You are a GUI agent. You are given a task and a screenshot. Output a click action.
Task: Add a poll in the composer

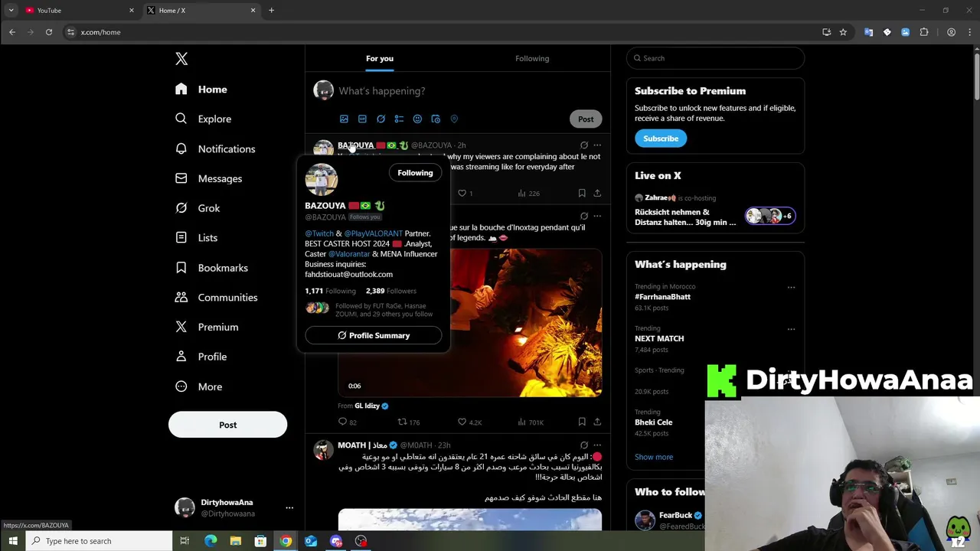(399, 119)
